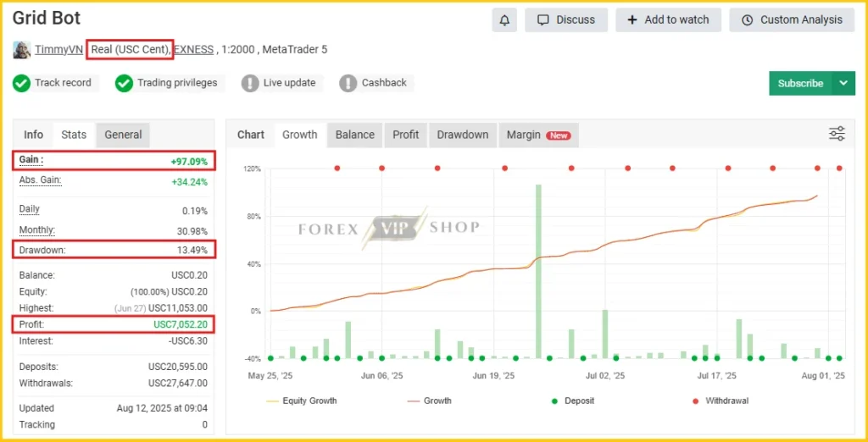This screenshot has height=442, width=868.
Task: Click the TimmyVN avatar picture
Action: point(22,49)
